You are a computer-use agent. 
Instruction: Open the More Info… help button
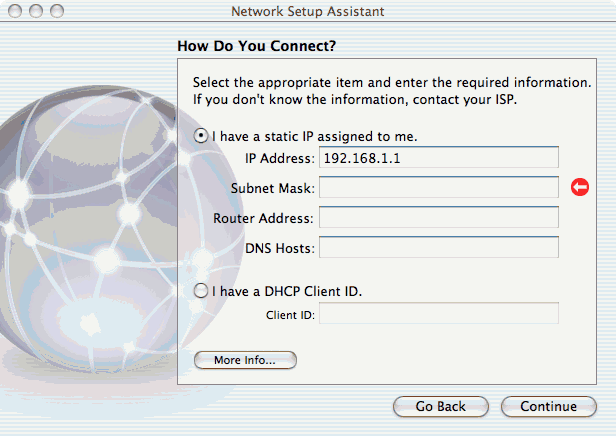[x=245, y=360]
